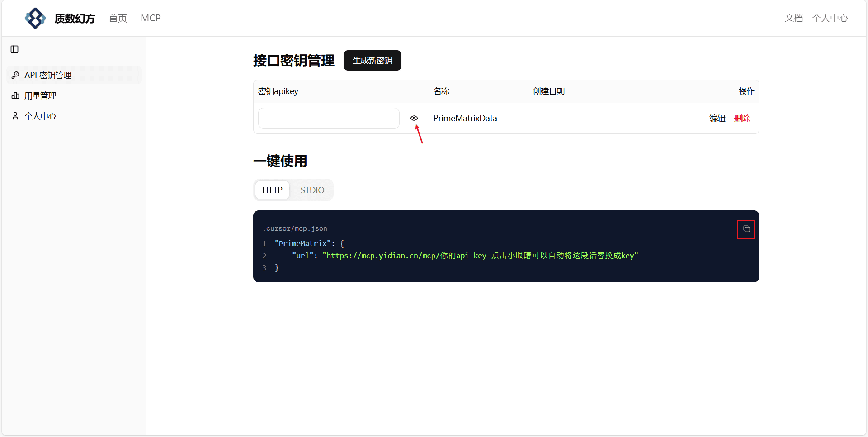Open 文档 link in header

click(793, 18)
